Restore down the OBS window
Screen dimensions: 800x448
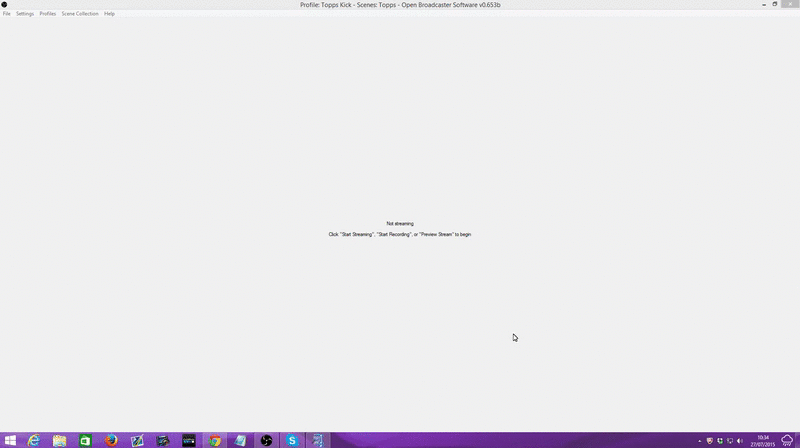774,4
